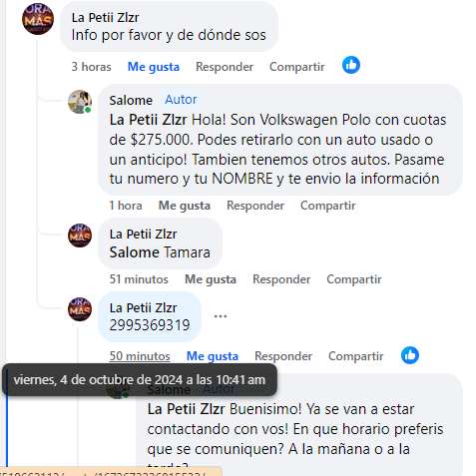Screen dimensions: 476x476
Task: Click La Petii Zlzr avatar beside 'Salome Tamara' comment
Action: click(80, 236)
